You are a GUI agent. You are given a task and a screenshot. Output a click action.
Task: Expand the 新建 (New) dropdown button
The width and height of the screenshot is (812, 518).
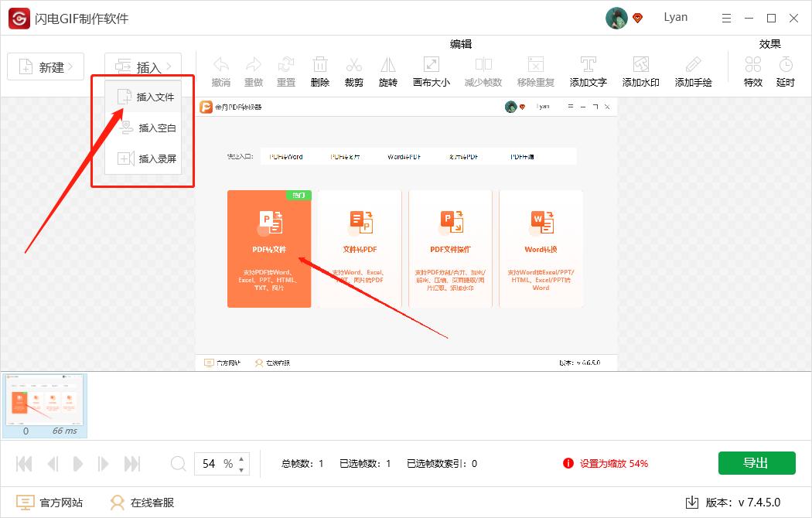click(x=46, y=67)
